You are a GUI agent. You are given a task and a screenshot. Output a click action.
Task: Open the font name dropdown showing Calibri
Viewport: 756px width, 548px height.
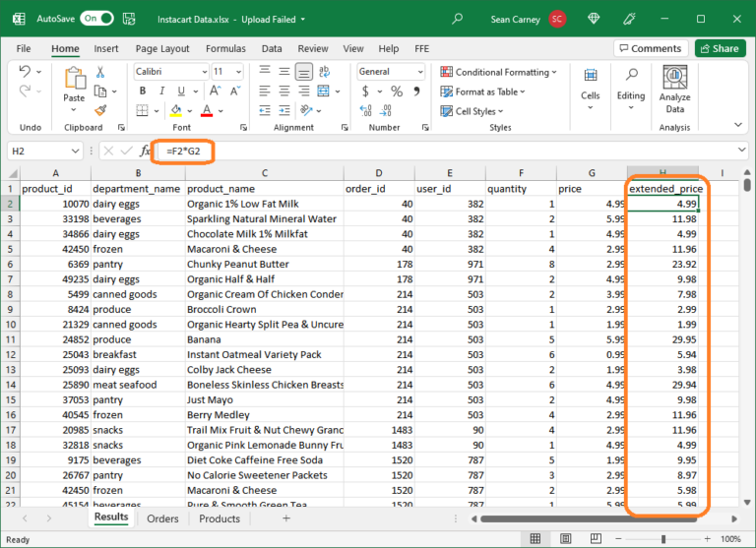(x=168, y=72)
